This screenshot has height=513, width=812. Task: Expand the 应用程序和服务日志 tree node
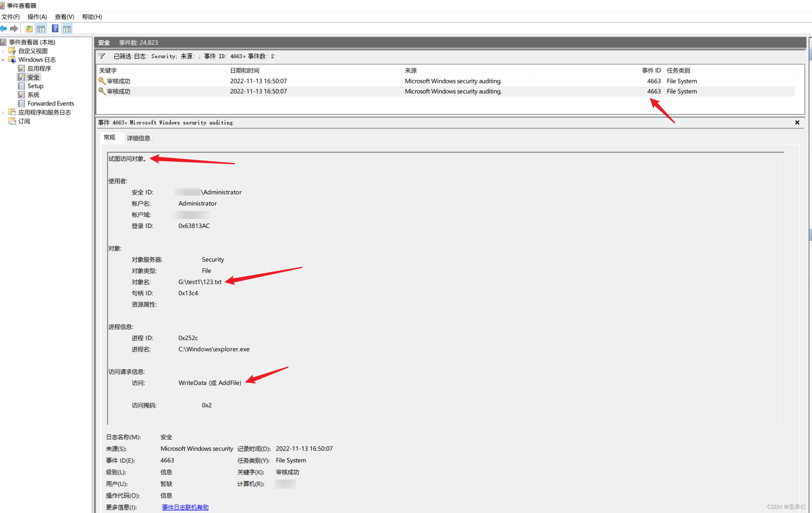[3, 112]
